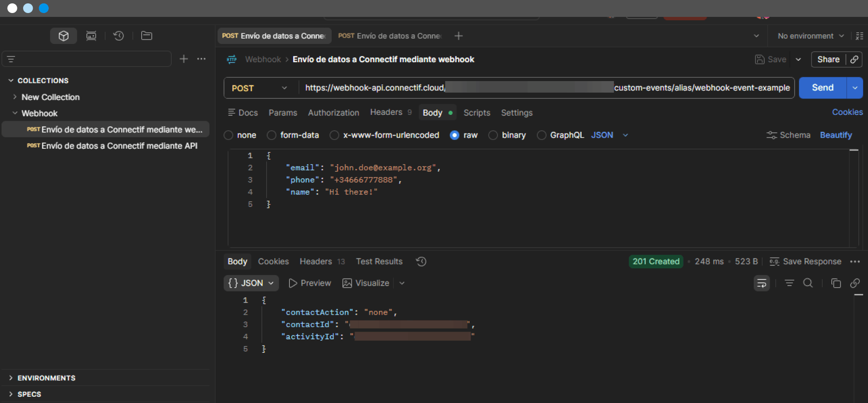
Task: Beautify the JSON body
Action: point(836,135)
